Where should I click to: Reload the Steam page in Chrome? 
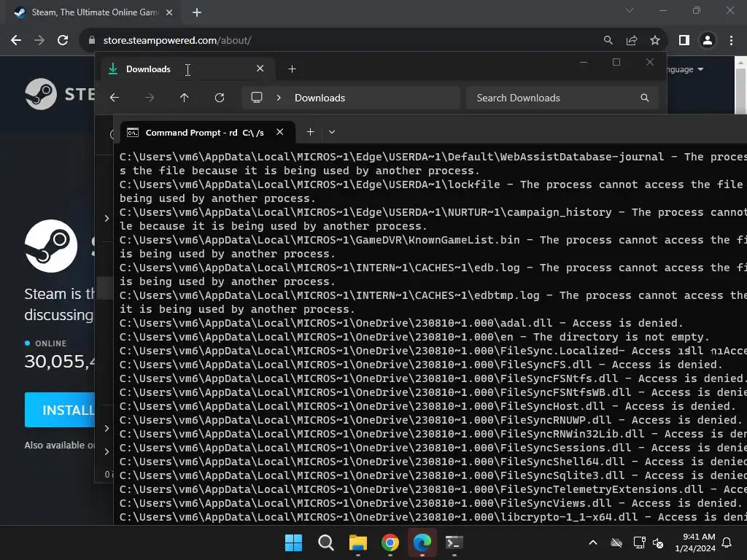pyautogui.click(x=63, y=41)
